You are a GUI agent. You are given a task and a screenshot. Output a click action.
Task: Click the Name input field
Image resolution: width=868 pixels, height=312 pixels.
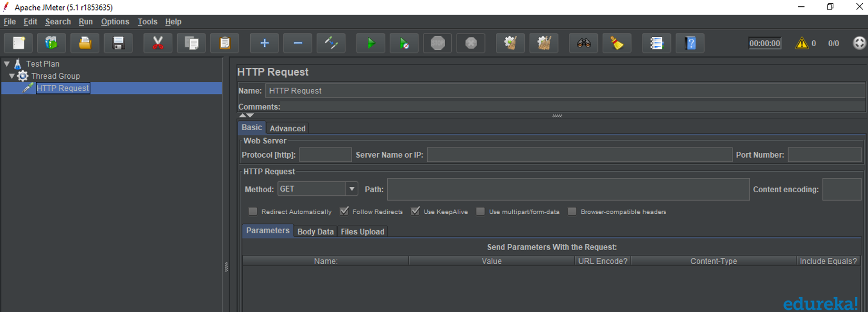click(565, 91)
